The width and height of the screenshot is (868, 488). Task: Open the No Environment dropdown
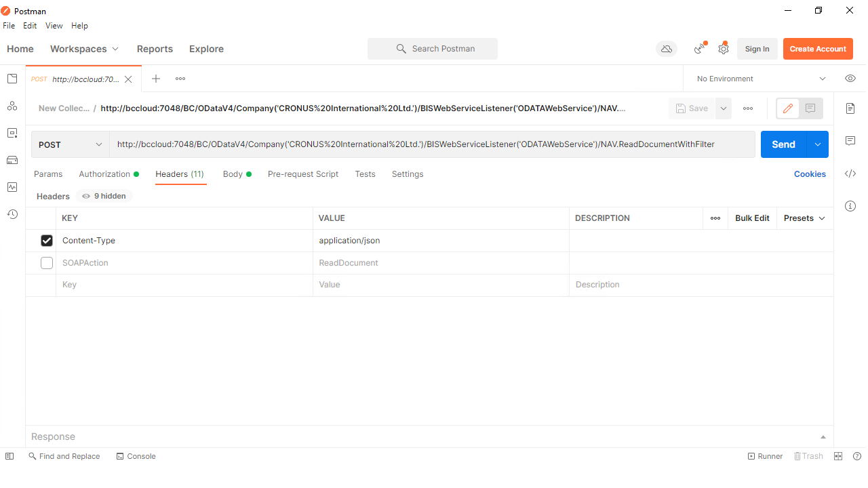pos(761,79)
